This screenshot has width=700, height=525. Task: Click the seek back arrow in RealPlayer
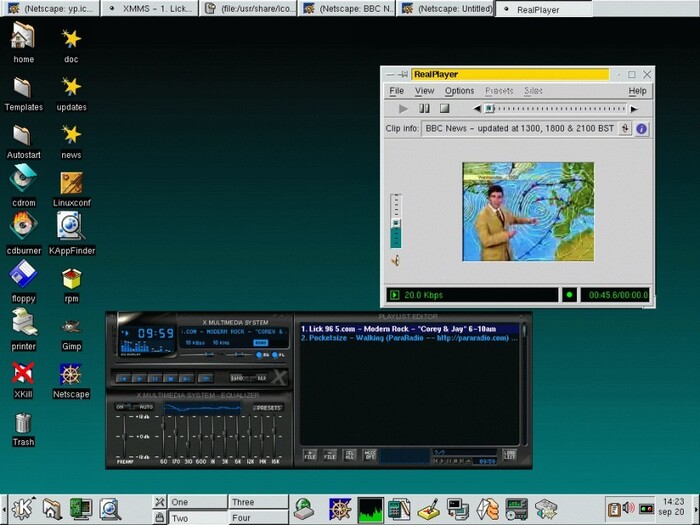pos(477,108)
